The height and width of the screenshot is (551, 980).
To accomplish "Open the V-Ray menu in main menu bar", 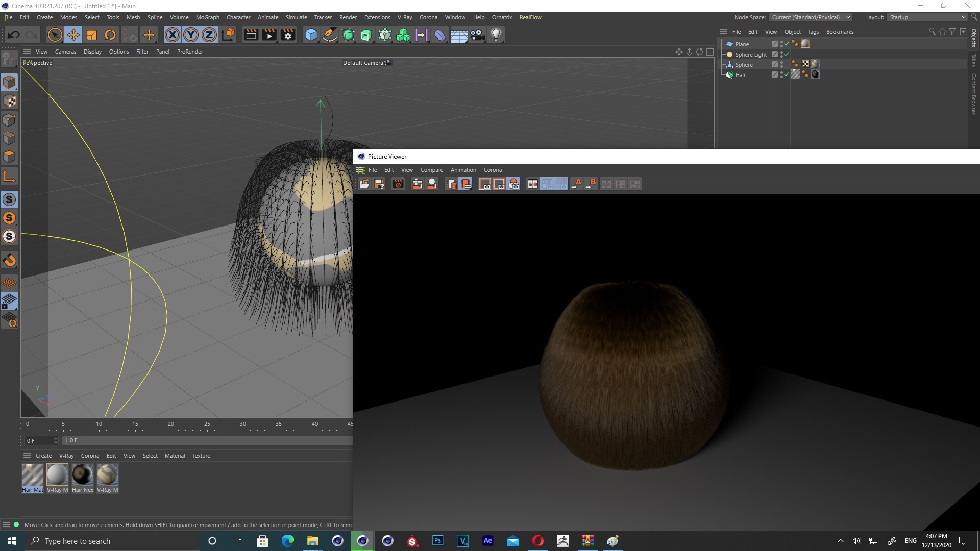I will pyautogui.click(x=405, y=17).
